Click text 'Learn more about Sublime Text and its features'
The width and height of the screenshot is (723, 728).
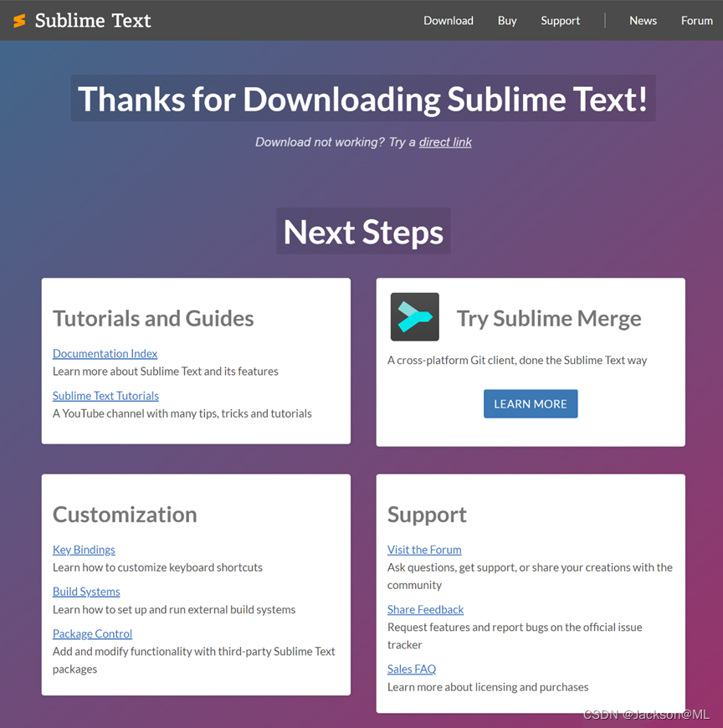(x=166, y=372)
